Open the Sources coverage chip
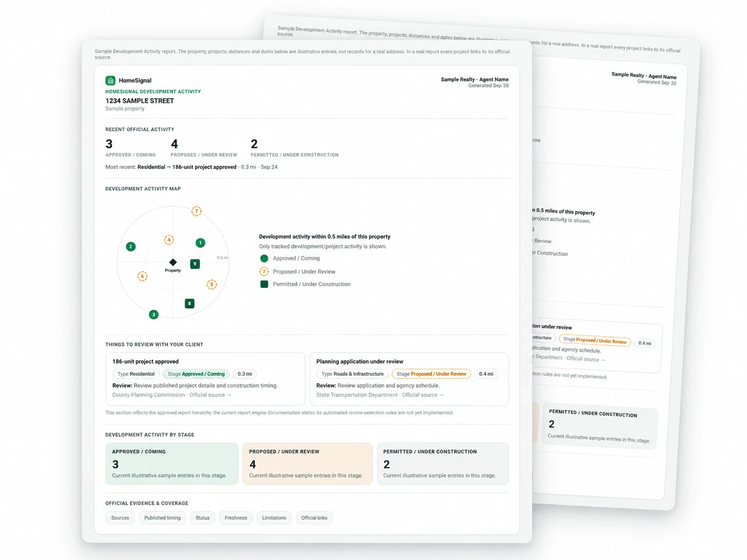Image resolution: width=747 pixels, height=560 pixels. [120, 518]
